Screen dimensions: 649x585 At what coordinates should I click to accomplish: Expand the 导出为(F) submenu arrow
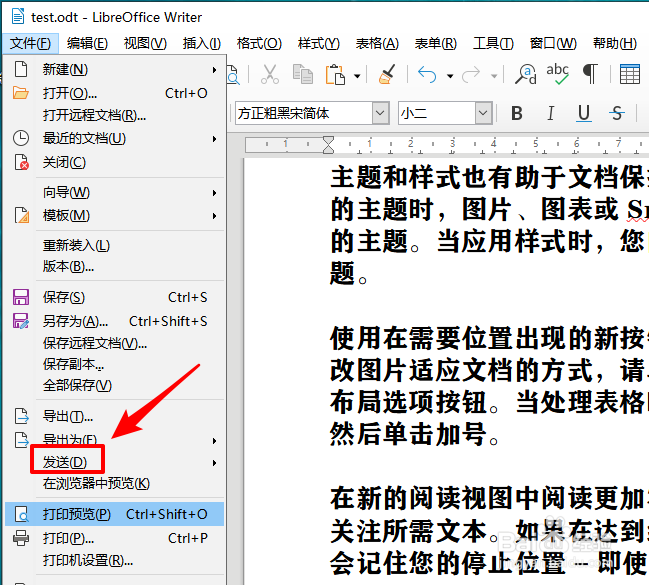tap(214, 441)
